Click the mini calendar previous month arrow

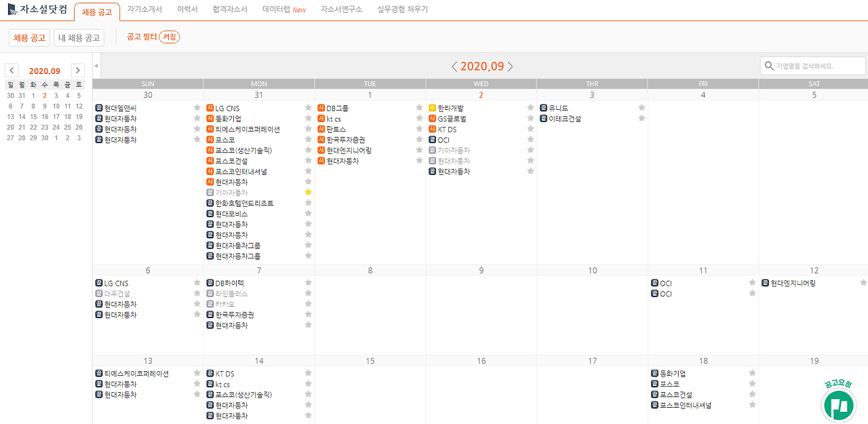click(12, 71)
